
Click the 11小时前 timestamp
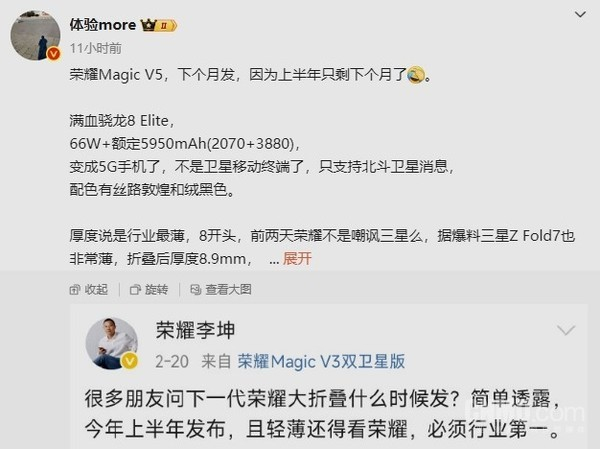[96, 48]
